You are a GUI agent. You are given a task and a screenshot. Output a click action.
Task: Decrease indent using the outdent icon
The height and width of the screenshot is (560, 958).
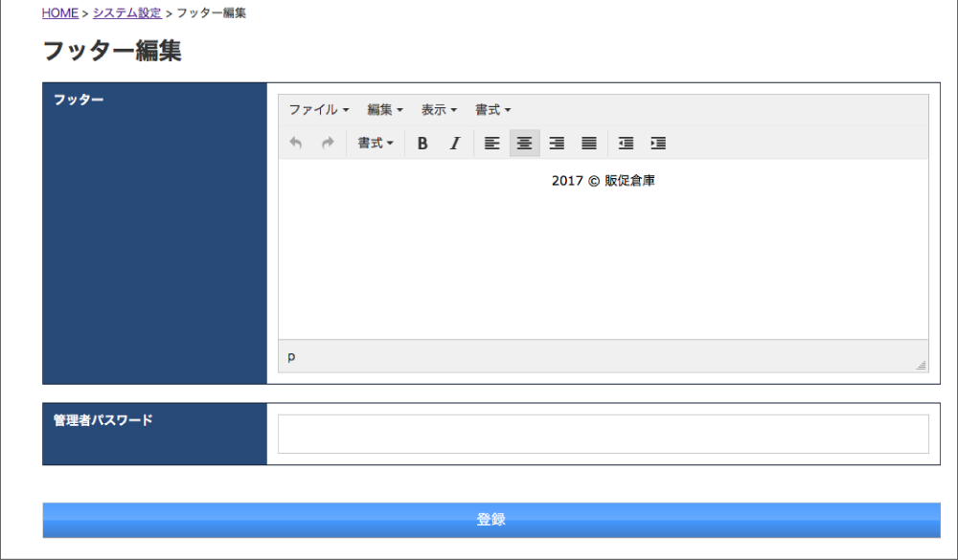click(626, 143)
